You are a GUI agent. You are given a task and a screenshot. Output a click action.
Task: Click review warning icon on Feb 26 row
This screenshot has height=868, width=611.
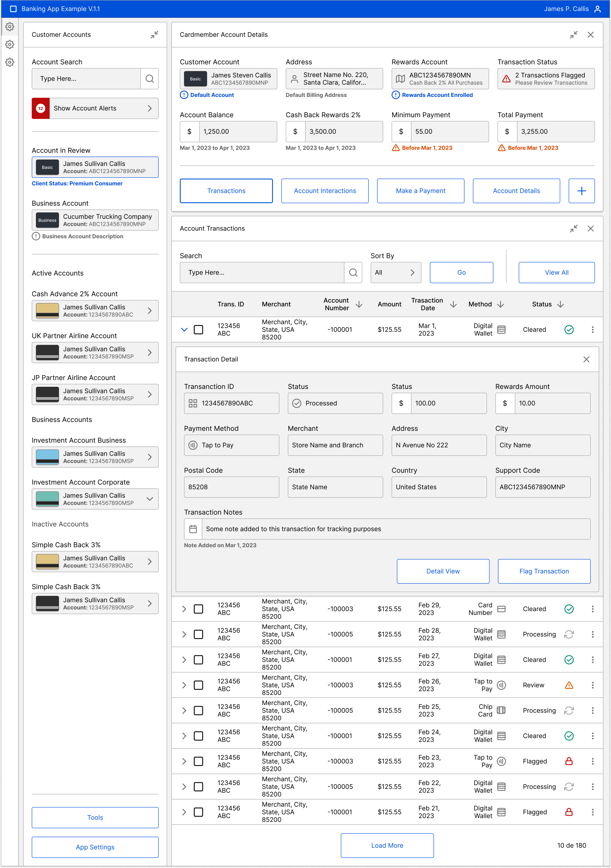click(569, 685)
